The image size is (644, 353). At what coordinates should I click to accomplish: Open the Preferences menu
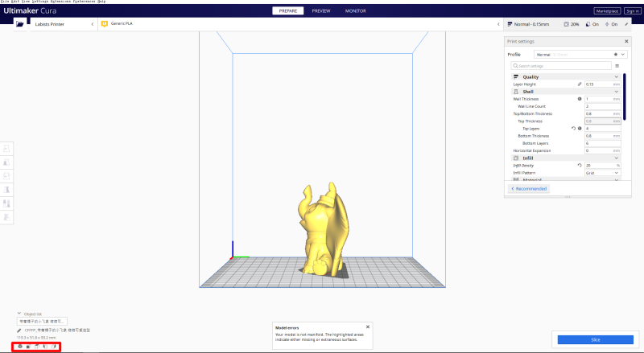coord(84,2)
